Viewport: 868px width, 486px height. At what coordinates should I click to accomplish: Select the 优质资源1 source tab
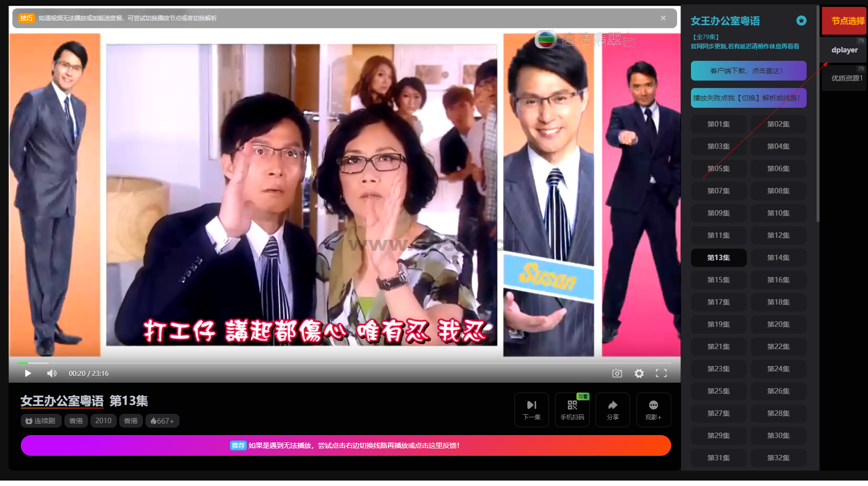pyautogui.click(x=844, y=78)
